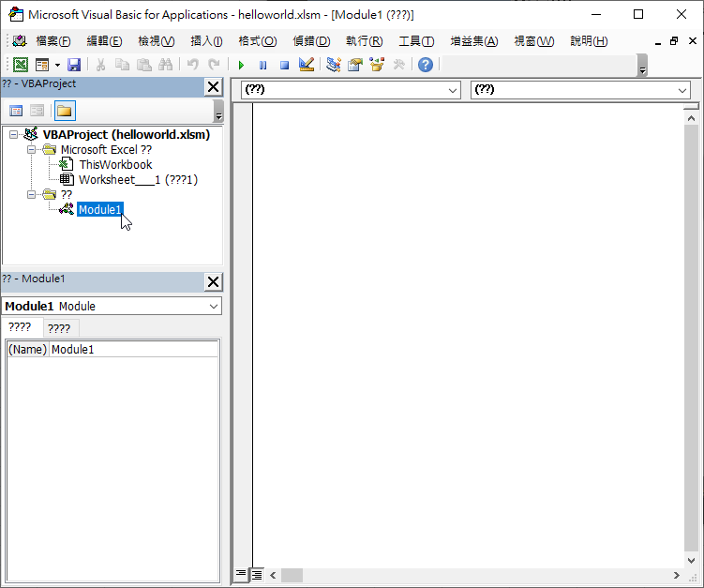704x588 pixels.
Task: Click the Break (pause) toolbar icon
Action: [262, 65]
